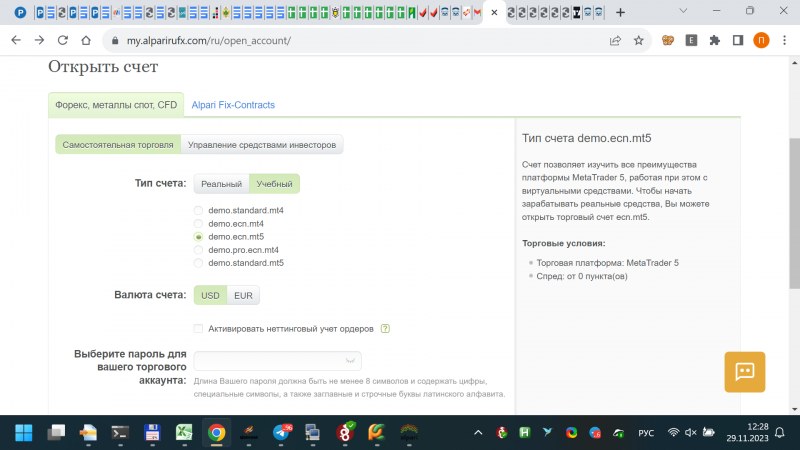The width and height of the screenshot is (800, 450).
Task: Open the terminal from the taskbar
Action: pos(120,433)
